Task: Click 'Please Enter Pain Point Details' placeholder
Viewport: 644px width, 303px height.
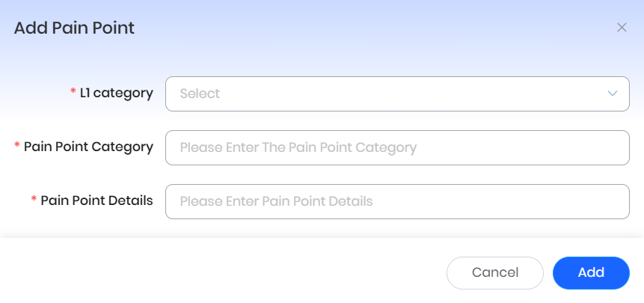Action: pos(276,201)
